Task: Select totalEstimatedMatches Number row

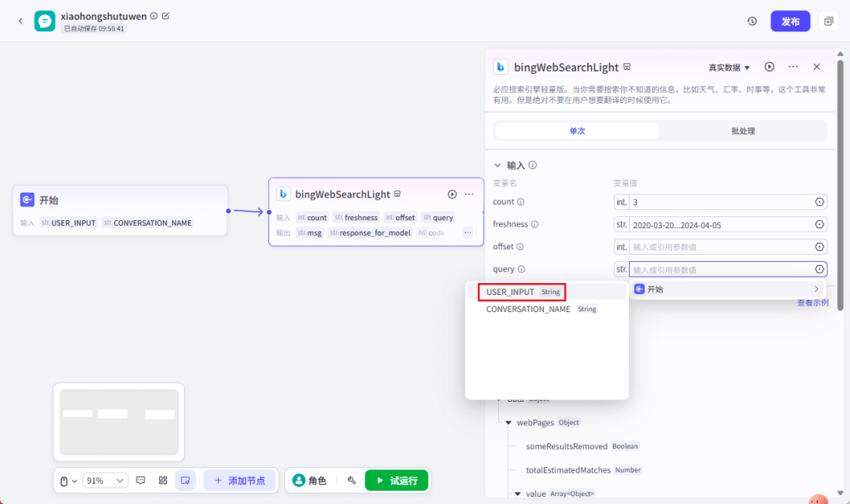Action: (x=584, y=470)
